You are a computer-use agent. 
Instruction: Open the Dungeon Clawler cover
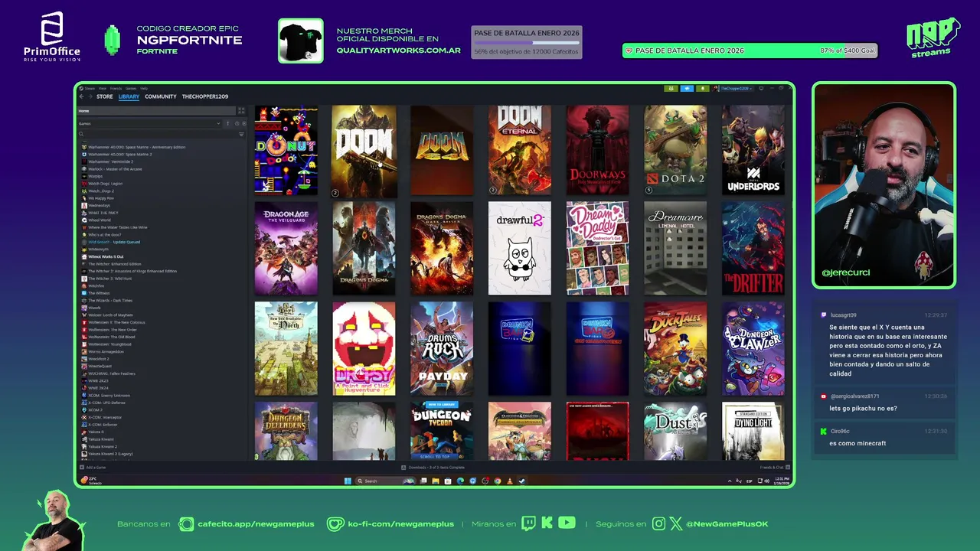coord(753,349)
